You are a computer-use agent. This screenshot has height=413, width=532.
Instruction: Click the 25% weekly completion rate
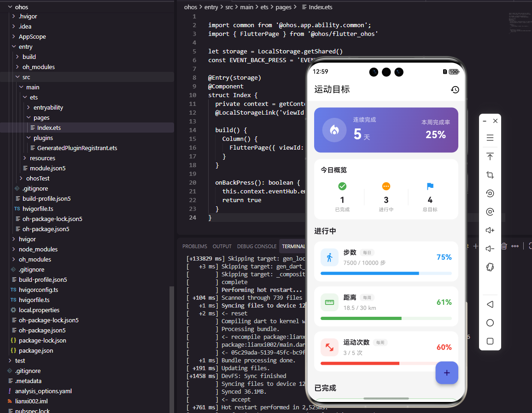(x=436, y=134)
